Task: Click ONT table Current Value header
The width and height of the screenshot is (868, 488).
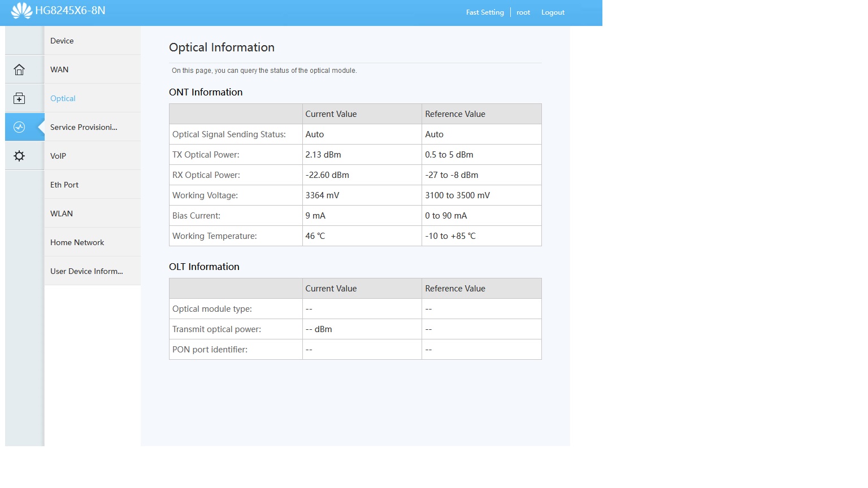Action: [331, 114]
